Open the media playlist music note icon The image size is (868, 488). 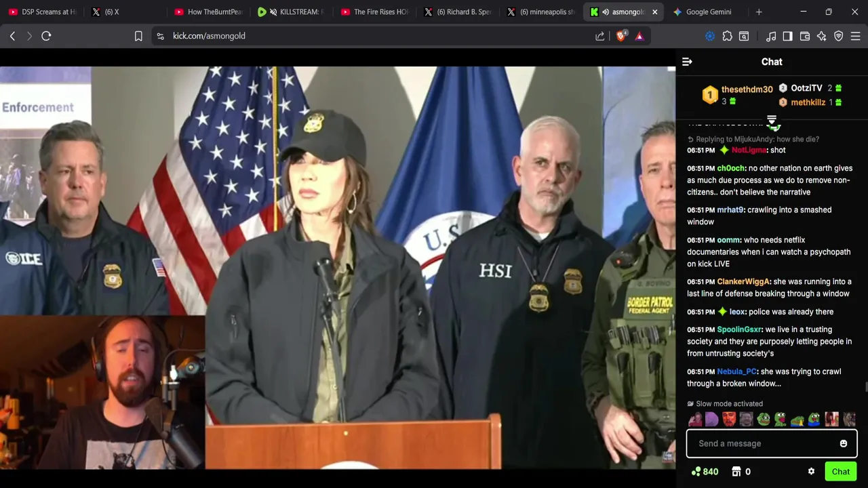771,36
